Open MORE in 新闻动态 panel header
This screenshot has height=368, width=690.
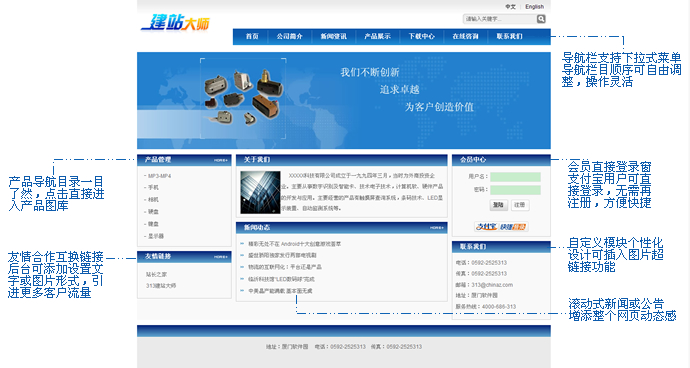(x=437, y=228)
